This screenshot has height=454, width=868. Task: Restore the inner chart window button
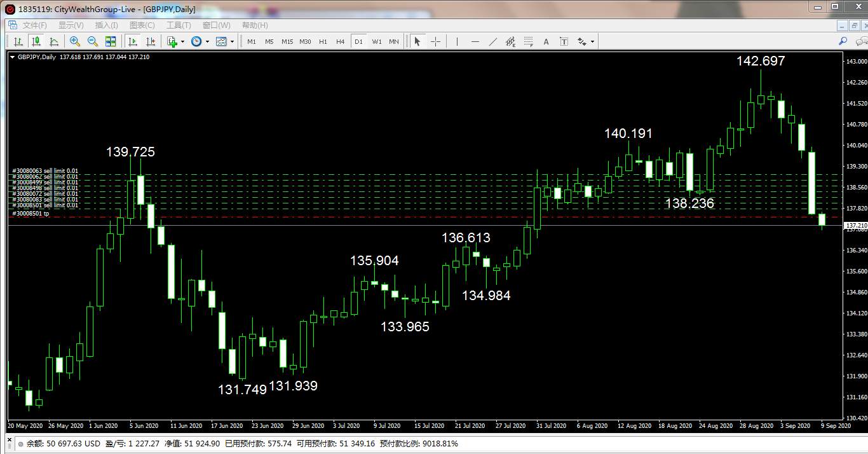(853, 25)
